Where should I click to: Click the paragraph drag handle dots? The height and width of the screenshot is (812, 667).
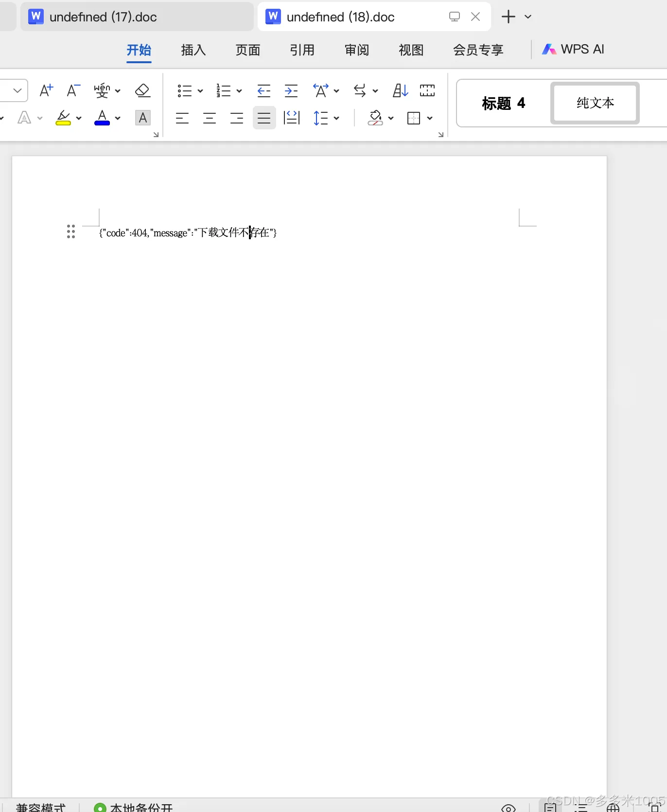pyautogui.click(x=71, y=231)
